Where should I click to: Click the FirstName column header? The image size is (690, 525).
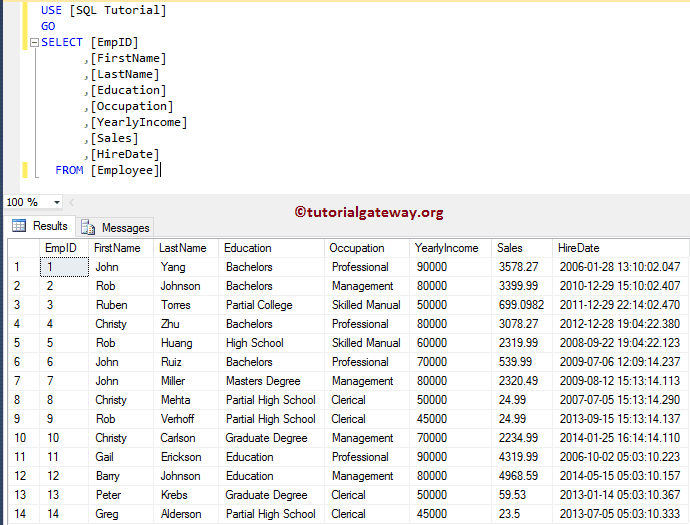121,248
